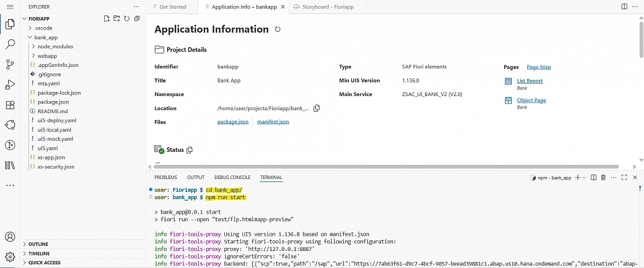The height and width of the screenshot is (268, 644).
Task: Click the New File icon in Explorer
Action: (107, 19)
